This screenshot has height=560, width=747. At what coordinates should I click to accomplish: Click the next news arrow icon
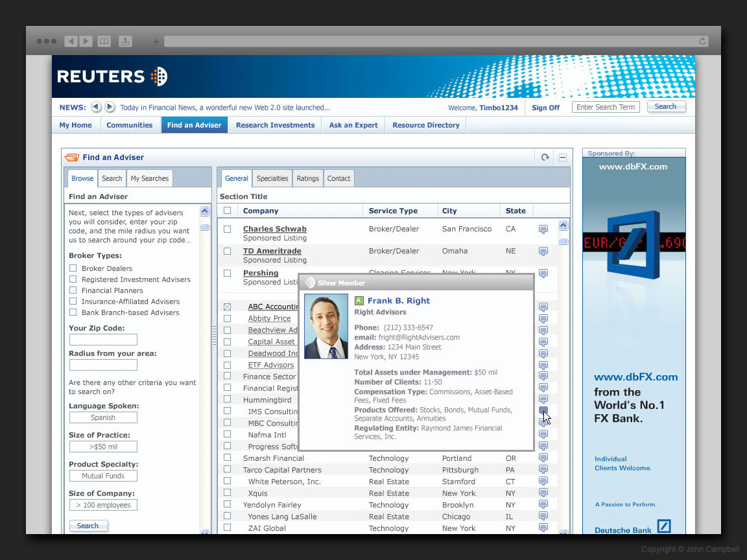110,107
